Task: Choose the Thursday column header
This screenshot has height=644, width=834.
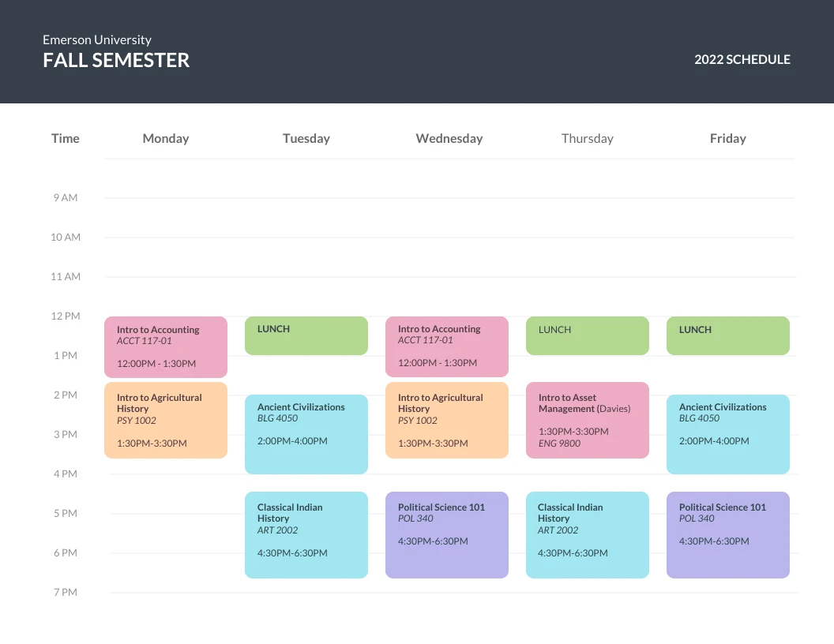Action: tap(587, 138)
